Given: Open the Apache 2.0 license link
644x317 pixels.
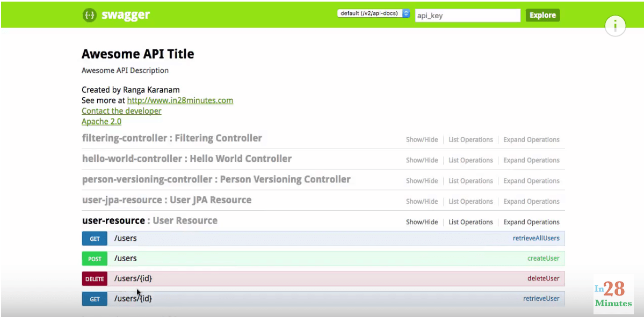Looking at the screenshot, I should point(102,122).
